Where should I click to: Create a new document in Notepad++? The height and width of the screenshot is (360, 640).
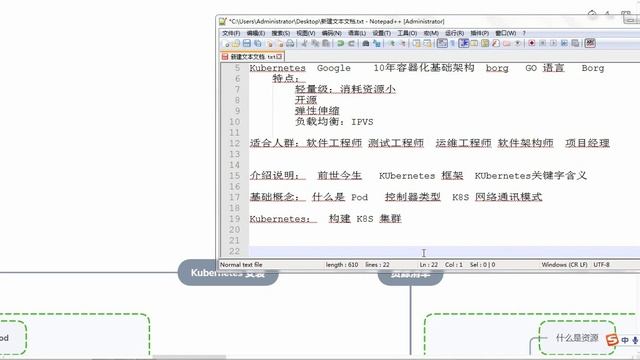227,43
